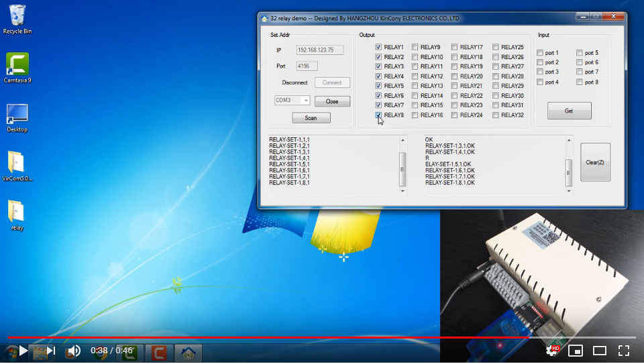Click the red Camtasia recorder taskbar icon
This screenshot has width=644, height=364.
pos(159,353)
